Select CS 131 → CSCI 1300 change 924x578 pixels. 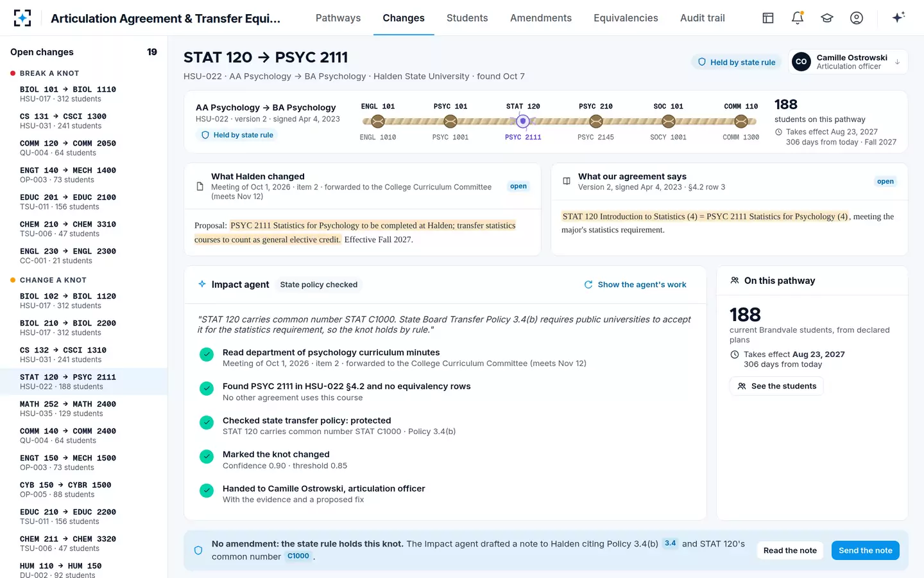[83, 121]
